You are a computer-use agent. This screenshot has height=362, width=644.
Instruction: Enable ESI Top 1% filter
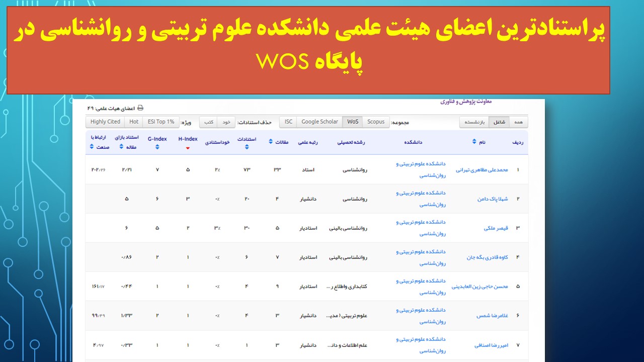click(160, 122)
